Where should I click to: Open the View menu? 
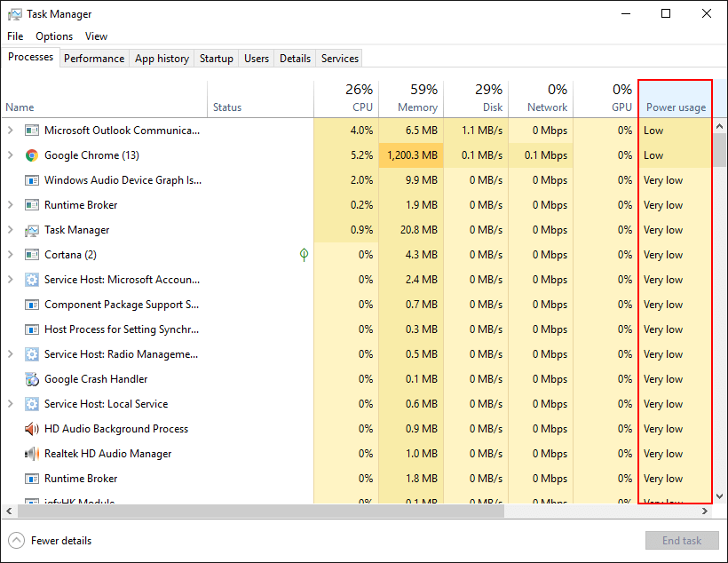[x=96, y=36]
